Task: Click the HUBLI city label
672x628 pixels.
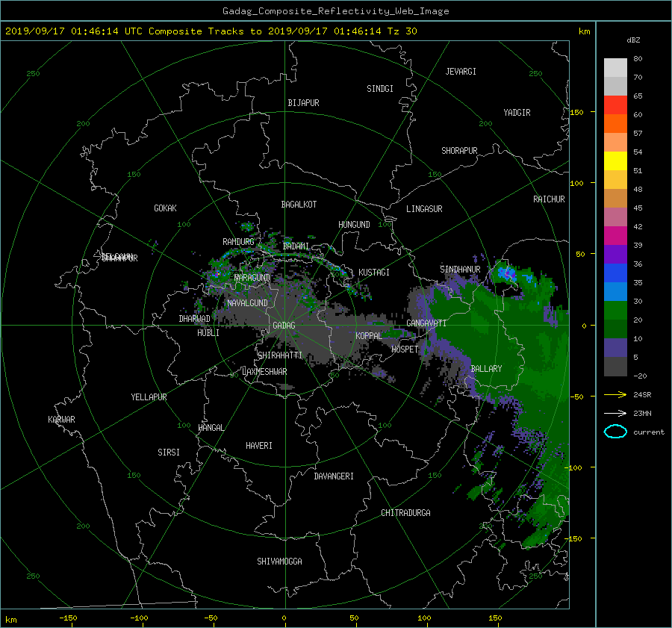Action: [x=208, y=332]
